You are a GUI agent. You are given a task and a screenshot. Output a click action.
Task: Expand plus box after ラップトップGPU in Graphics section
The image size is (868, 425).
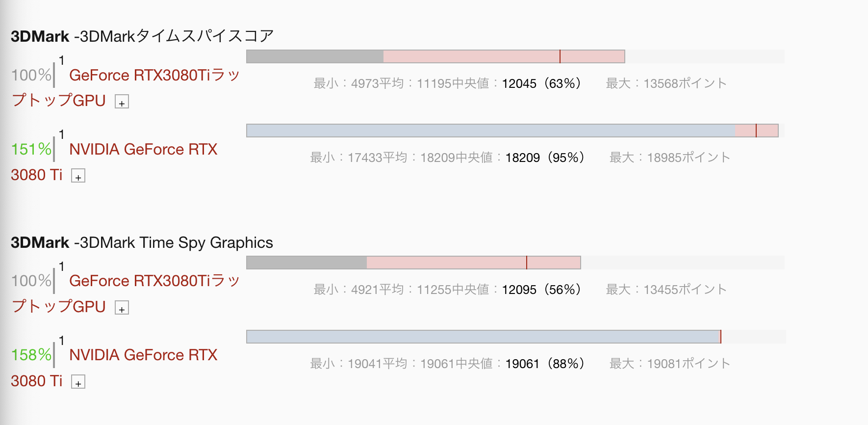coord(122,308)
